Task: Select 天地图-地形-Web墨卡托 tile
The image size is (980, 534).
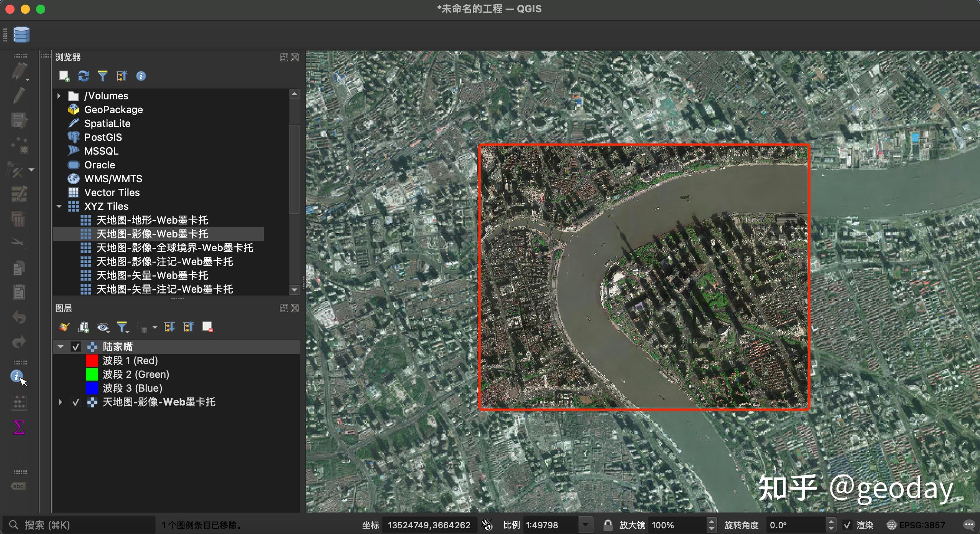Action: (152, 220)
